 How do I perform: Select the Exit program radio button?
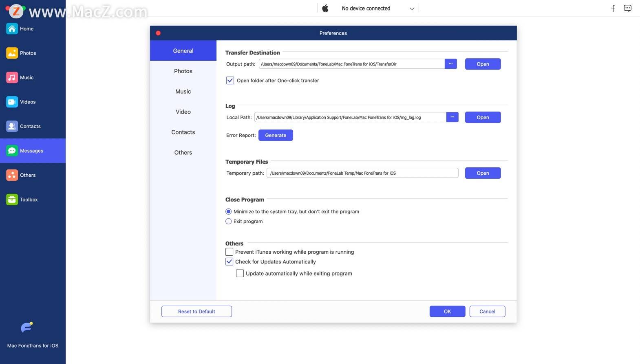click(228, 221)
